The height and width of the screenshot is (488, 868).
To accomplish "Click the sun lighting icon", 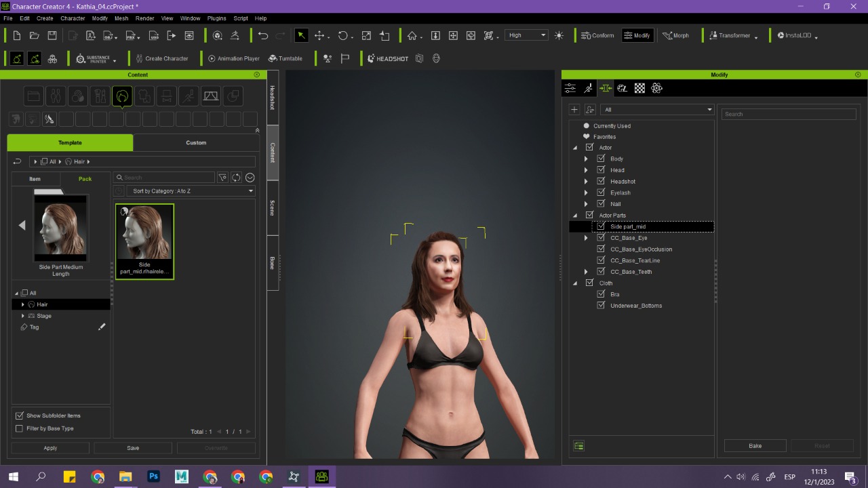I will pyautogui.click(x=559, y=35).
